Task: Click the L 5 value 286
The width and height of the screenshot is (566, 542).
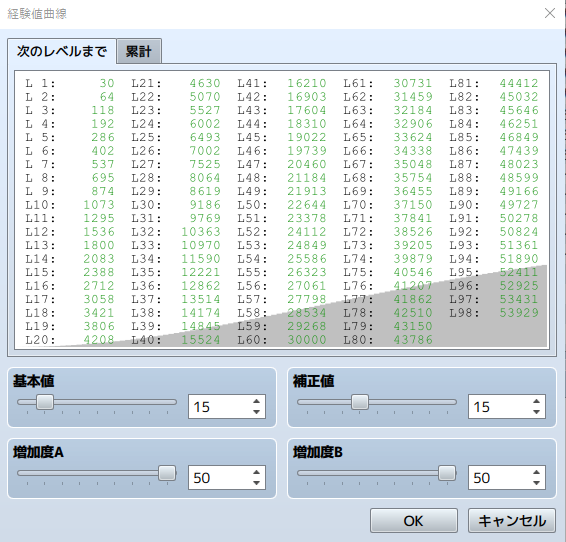Action: coord(103,137)
